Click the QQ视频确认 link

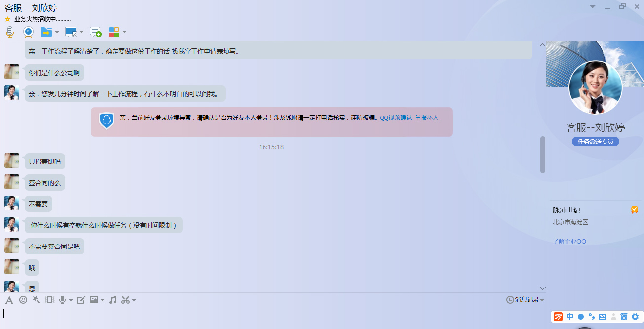tap(396, 118)
